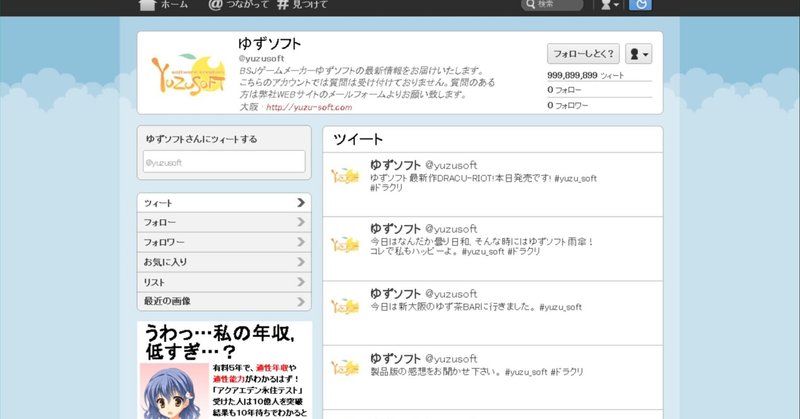Click the magnifier icon in search box
Image resolution: width=800 pixels, height=419 pixels.
[x=531, y=4]
